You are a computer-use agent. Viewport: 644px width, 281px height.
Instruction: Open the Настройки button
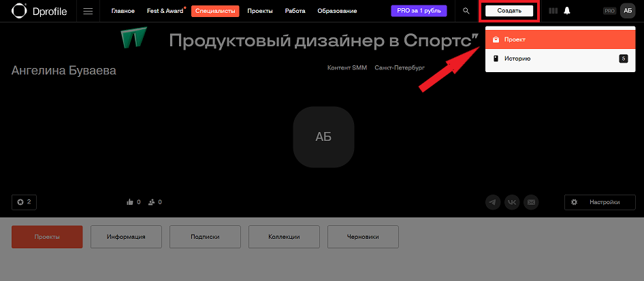click(600, 202)
